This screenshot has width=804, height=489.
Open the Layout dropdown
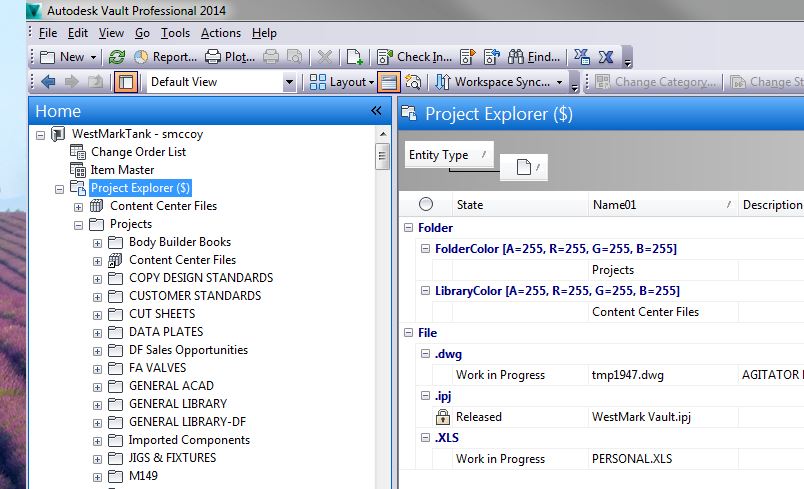[x=341, y=82]
